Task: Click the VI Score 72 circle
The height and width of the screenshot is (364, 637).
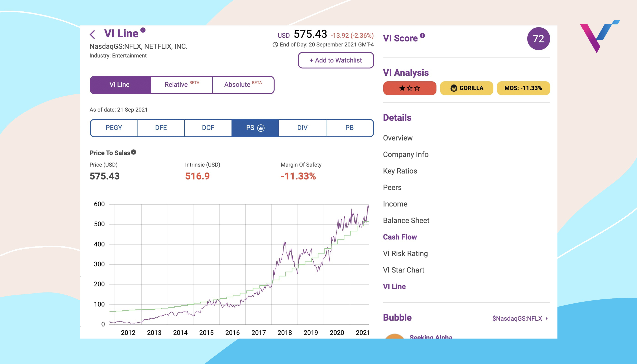Action: (x=538, y=38)
